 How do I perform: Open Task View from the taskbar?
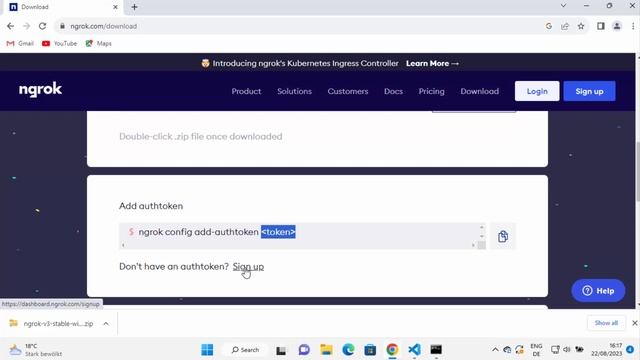[x=281, y=350]
